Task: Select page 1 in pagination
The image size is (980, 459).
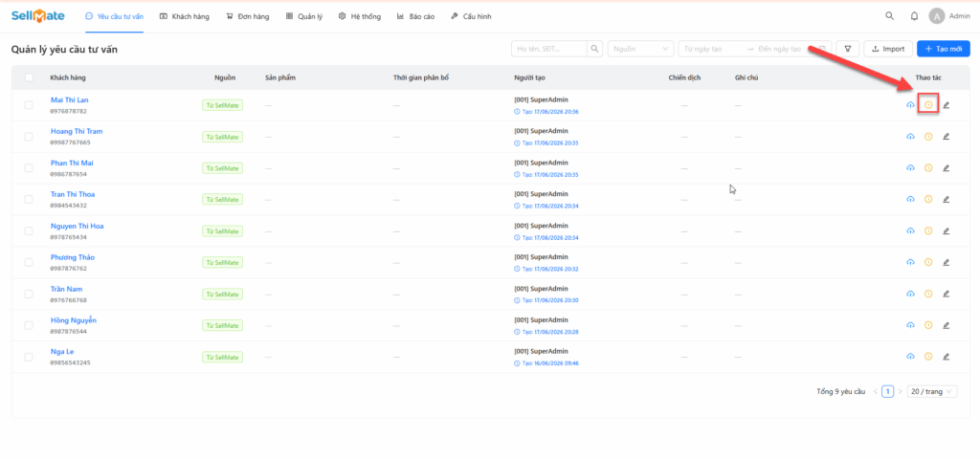Action: pos(887,391)
